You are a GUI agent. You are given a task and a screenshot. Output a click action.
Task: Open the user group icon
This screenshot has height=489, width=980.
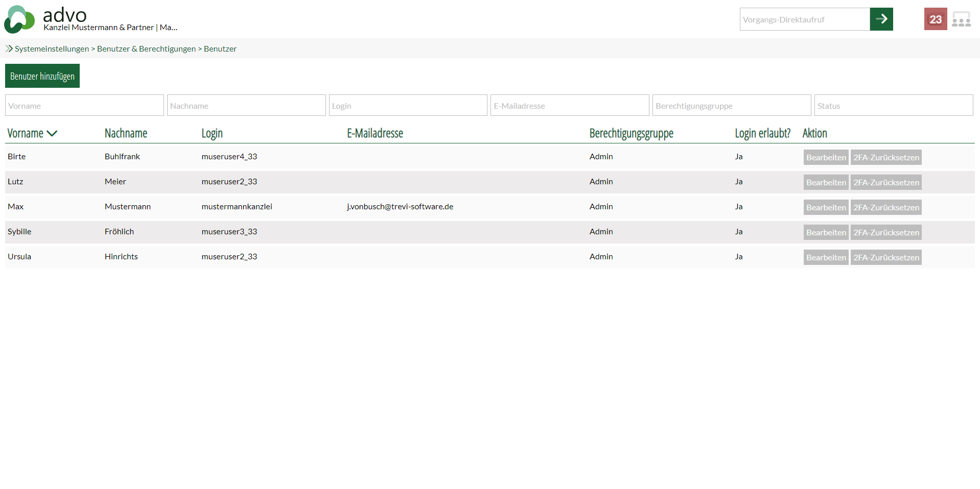pyautogui.click(x=961, y=20)
